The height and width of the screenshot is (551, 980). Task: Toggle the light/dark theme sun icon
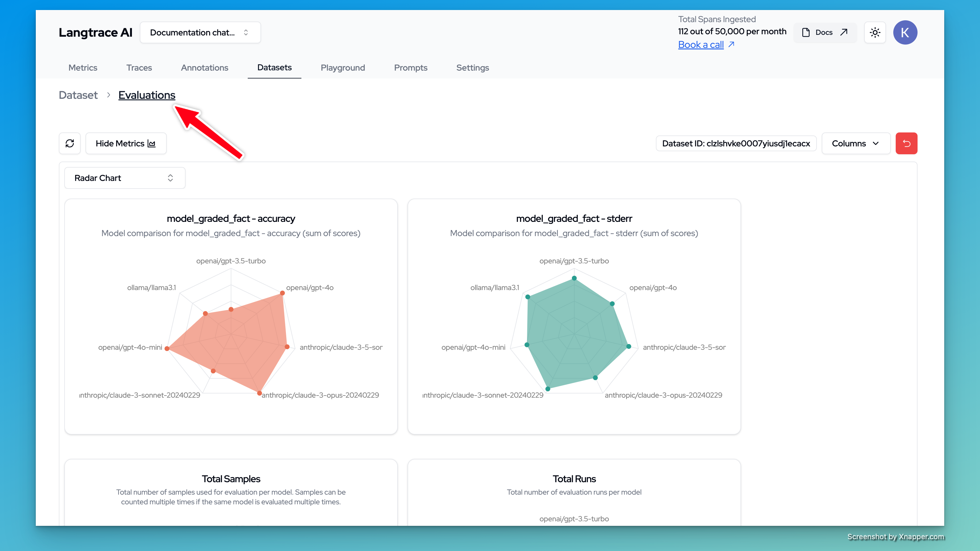point(875,32)
